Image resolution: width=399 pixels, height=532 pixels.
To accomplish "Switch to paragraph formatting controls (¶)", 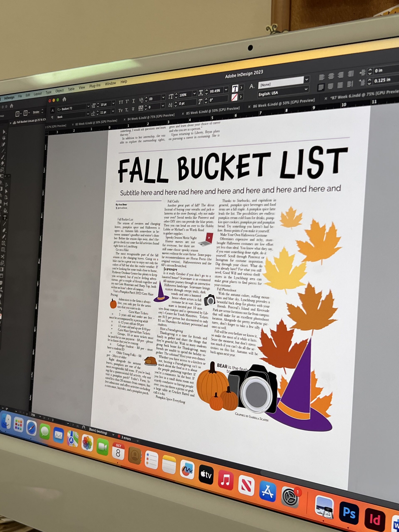I will click(52, 117).
